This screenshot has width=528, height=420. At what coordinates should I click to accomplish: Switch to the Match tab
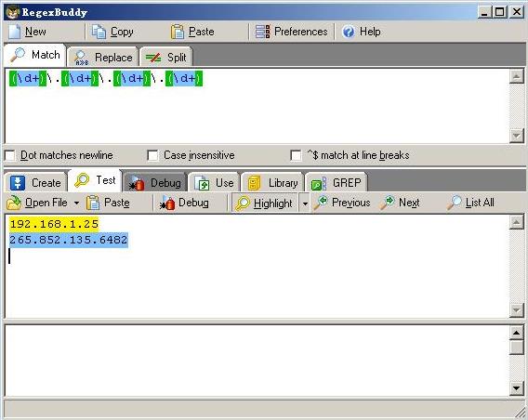click(x=35, y=55)
